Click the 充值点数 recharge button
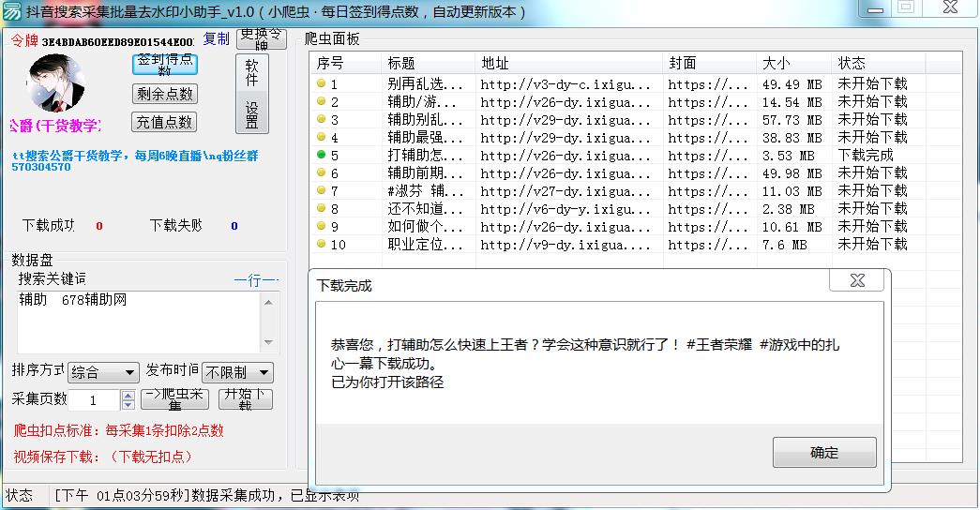The height and width of the screenshot is (510, 980). point(164,122)
